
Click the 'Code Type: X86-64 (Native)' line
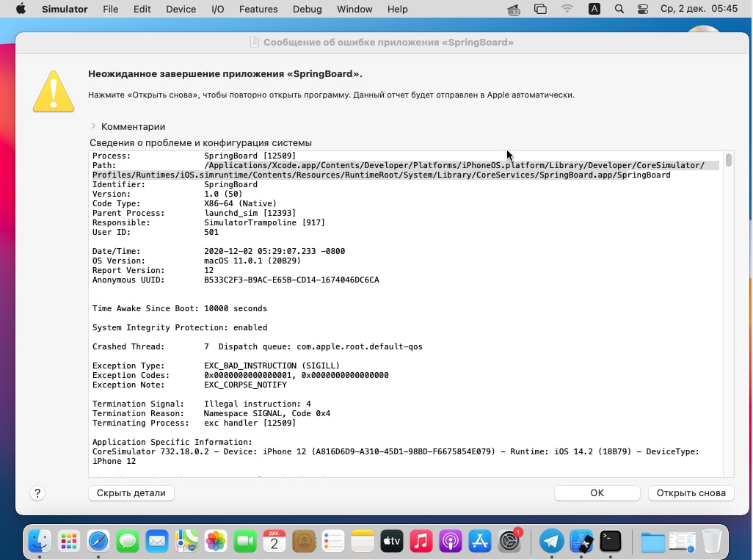pos(184,203)
